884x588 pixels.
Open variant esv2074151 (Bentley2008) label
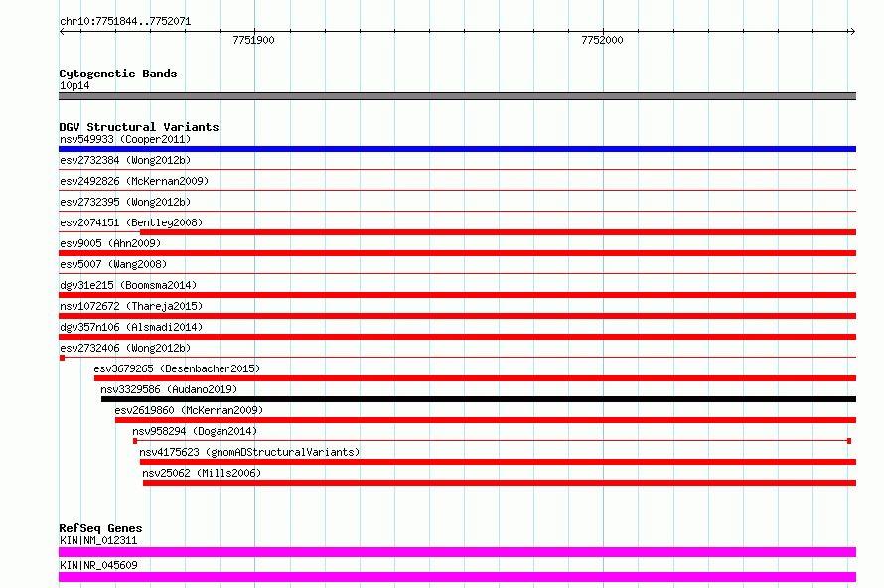(131, 222)
